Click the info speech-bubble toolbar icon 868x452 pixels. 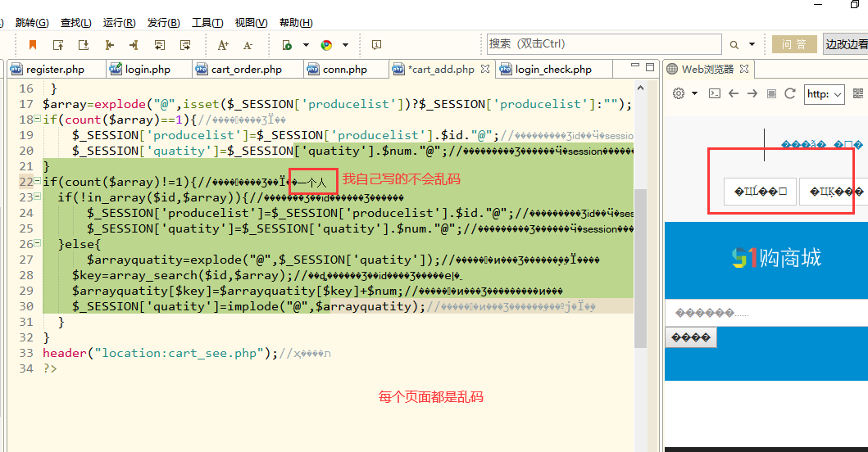[376, 45]
